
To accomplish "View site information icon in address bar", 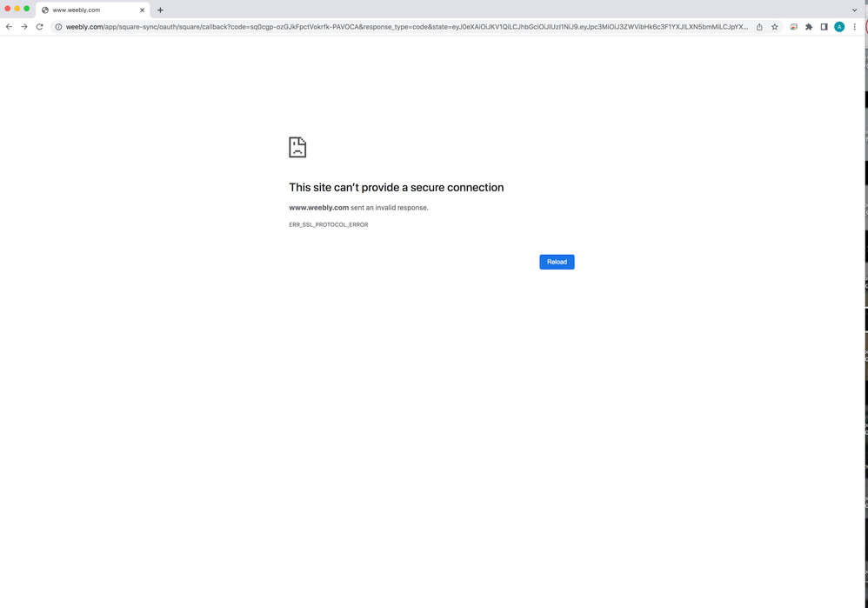I will point(58,27).
